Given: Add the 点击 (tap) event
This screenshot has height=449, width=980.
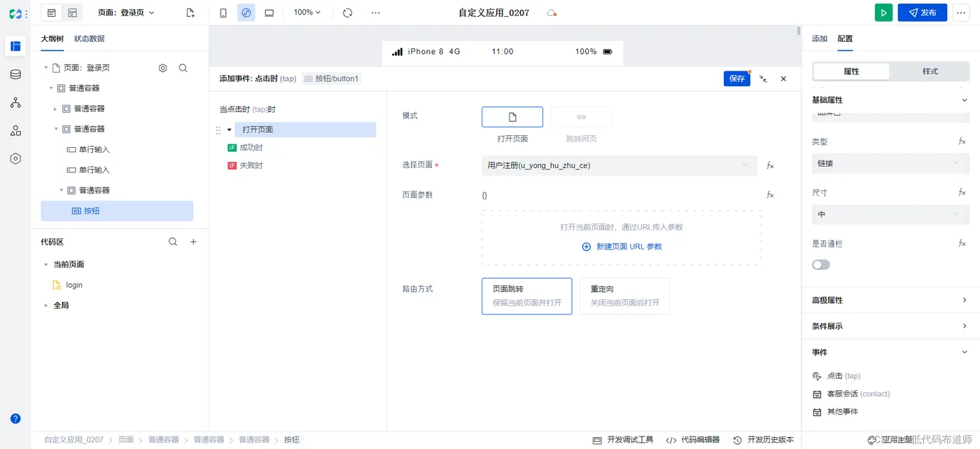Looking at the screenshot, I should pyautogui.click(x=836, y=376).
